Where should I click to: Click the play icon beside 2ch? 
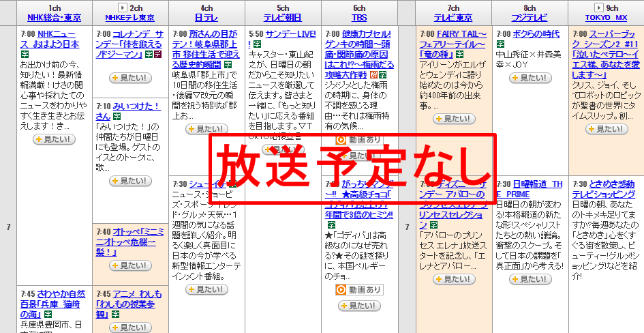click(123, 8)
